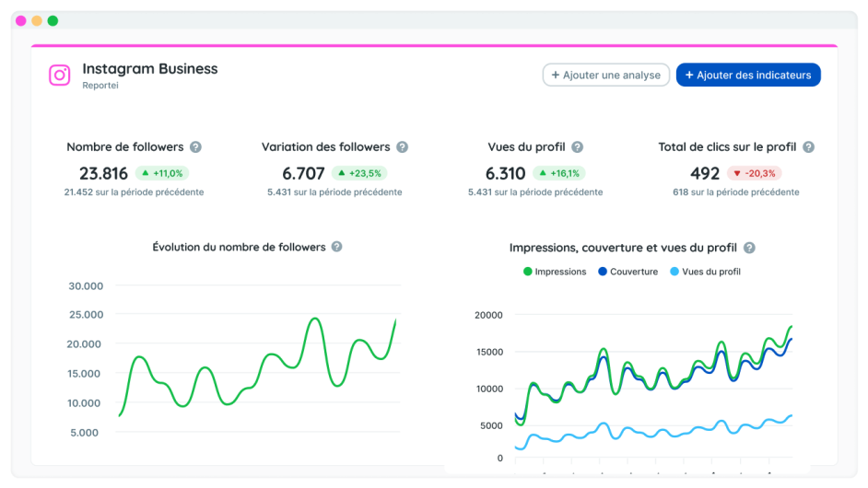Click the 23.816 followers count value
The height and width of the screenshot is (488, 868).
pos(103,173)
